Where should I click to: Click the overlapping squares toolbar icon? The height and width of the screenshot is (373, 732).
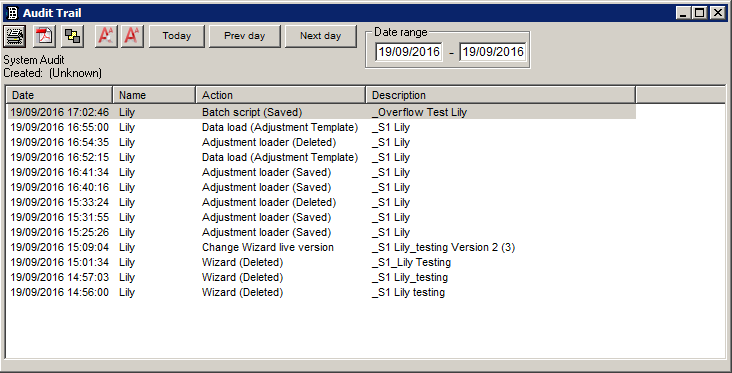tap(72, 36)
